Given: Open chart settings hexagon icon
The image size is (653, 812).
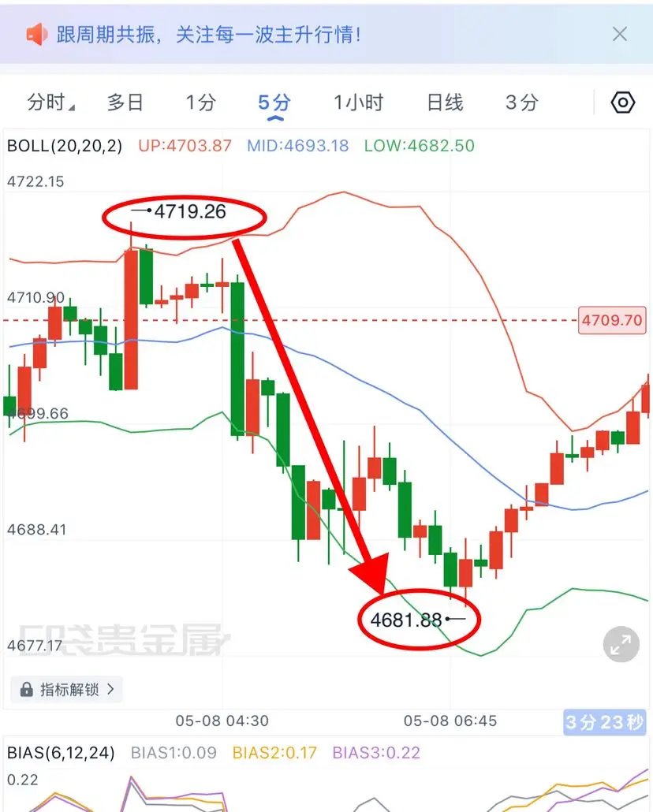Looking at the screenshot, I should pos(622,102).
